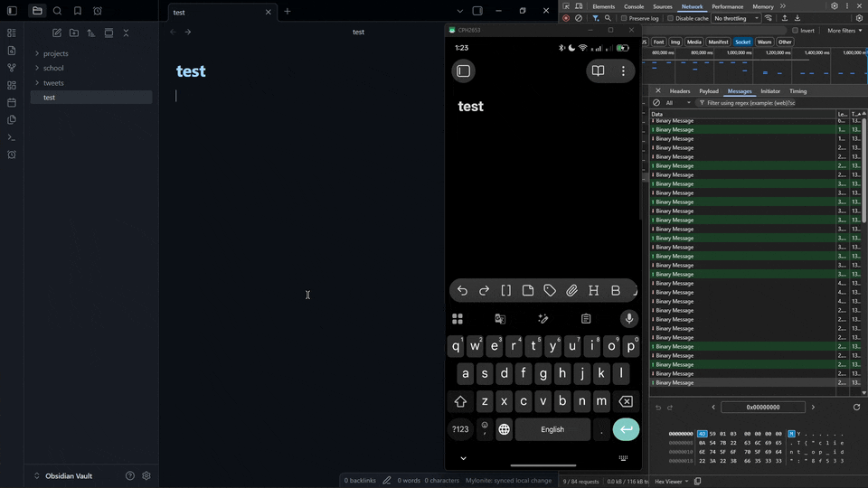Enable Disable cache checkbox
The image size is (868, 488).
[x=670, y=18]
